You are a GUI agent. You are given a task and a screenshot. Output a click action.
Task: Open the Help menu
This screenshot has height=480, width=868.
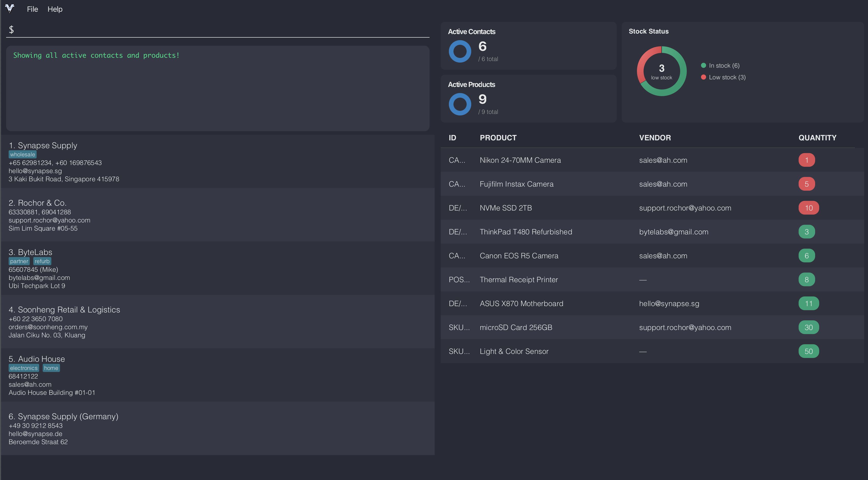pyautogui.click(x=55, y=9)
